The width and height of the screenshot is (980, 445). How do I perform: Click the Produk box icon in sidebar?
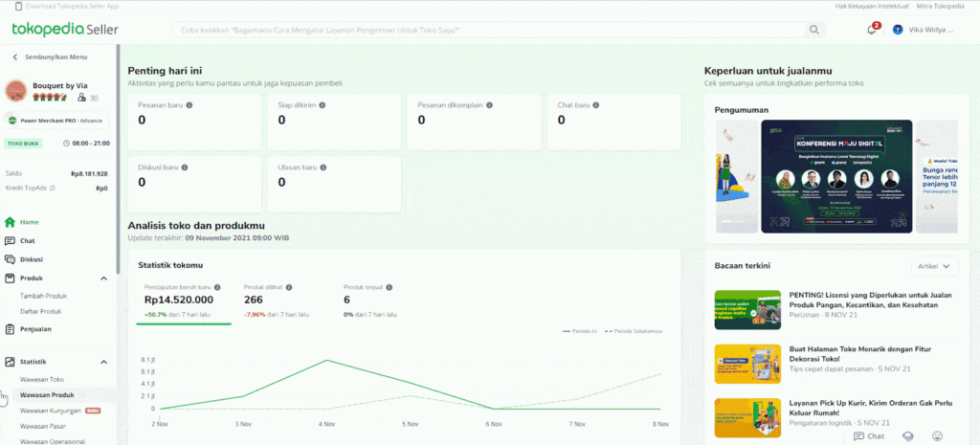pos(10,278)
